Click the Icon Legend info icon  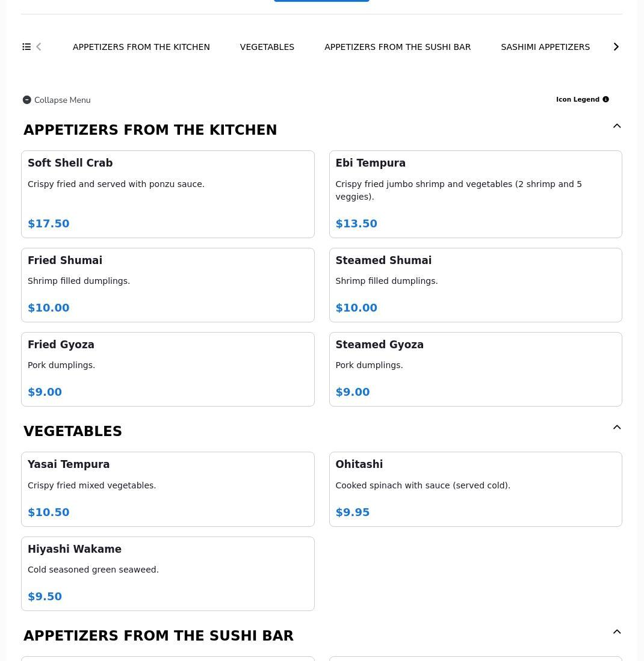point(605,100)
